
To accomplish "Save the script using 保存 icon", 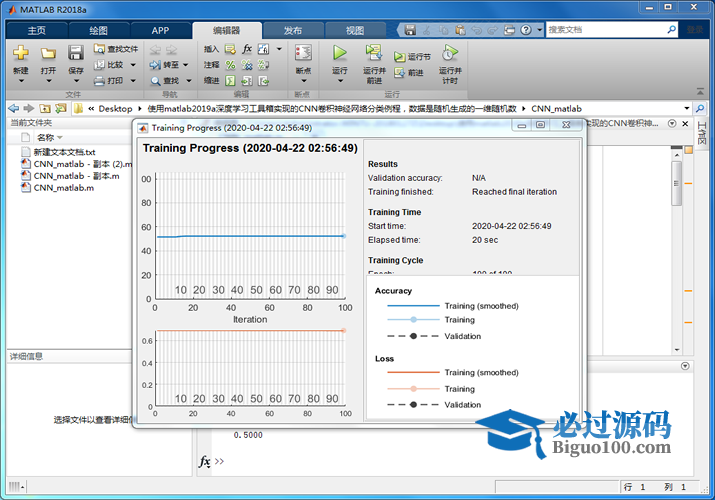I will point(76,55).
